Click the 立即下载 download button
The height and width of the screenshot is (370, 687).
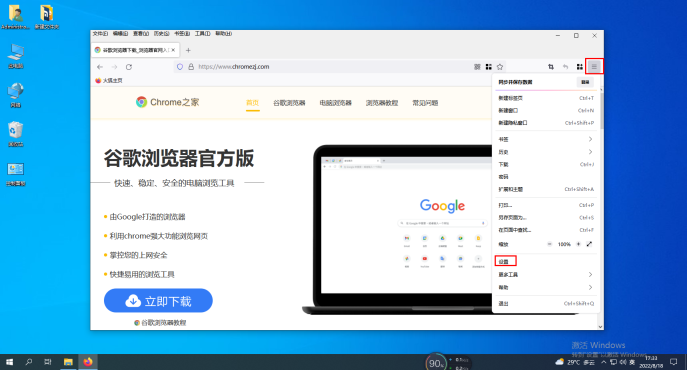(x=158, y=301)
